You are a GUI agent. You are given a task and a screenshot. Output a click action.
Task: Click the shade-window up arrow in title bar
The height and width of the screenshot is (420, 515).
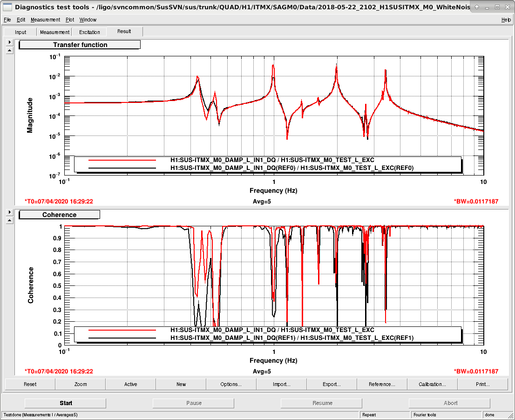[x=476, y=7]
